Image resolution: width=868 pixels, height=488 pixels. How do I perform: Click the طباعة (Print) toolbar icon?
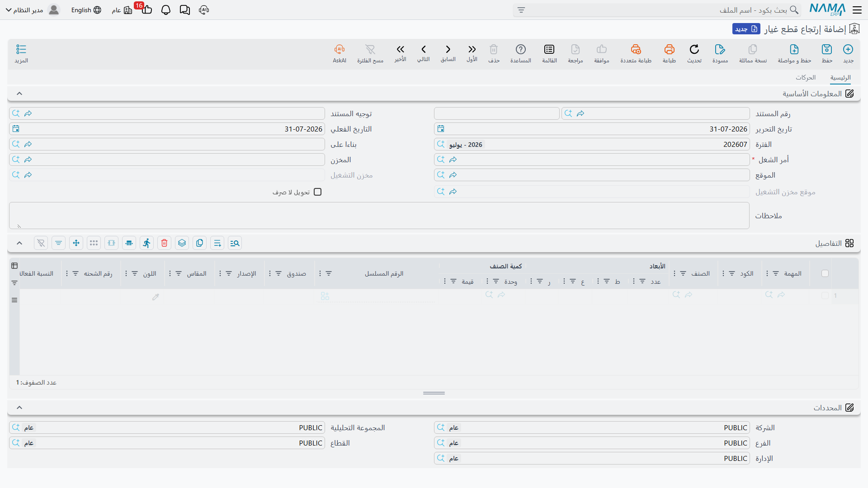(669, 53)
